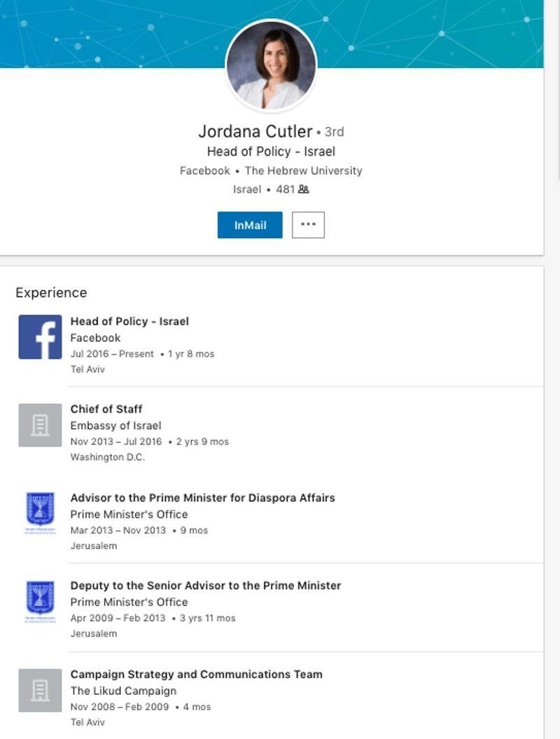Open Advisor to the Prime Minister for Diaspora Affairs

202,498
